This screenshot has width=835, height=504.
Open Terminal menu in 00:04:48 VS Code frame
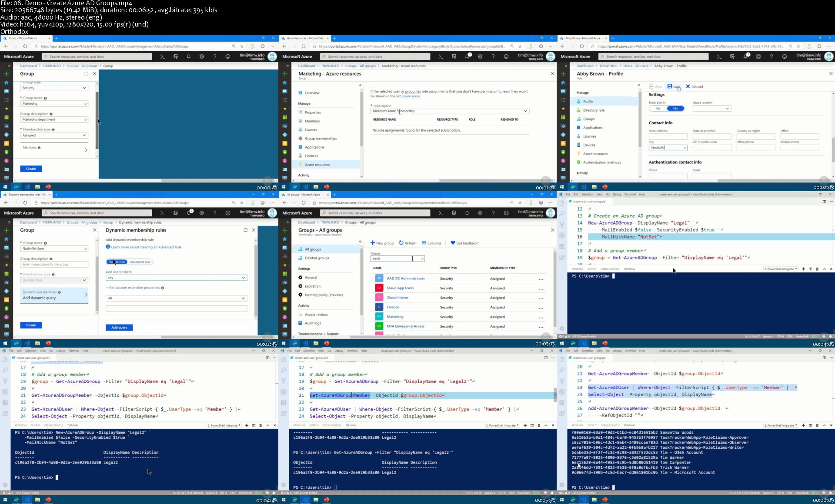(x=73, y=351)
